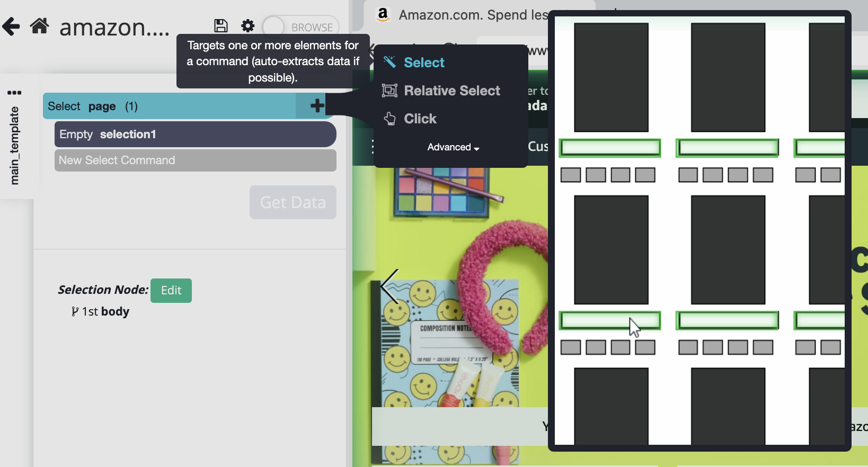Switch to the main_template tab
This screenshot has width=868, height=467.
tap(15, 146)
